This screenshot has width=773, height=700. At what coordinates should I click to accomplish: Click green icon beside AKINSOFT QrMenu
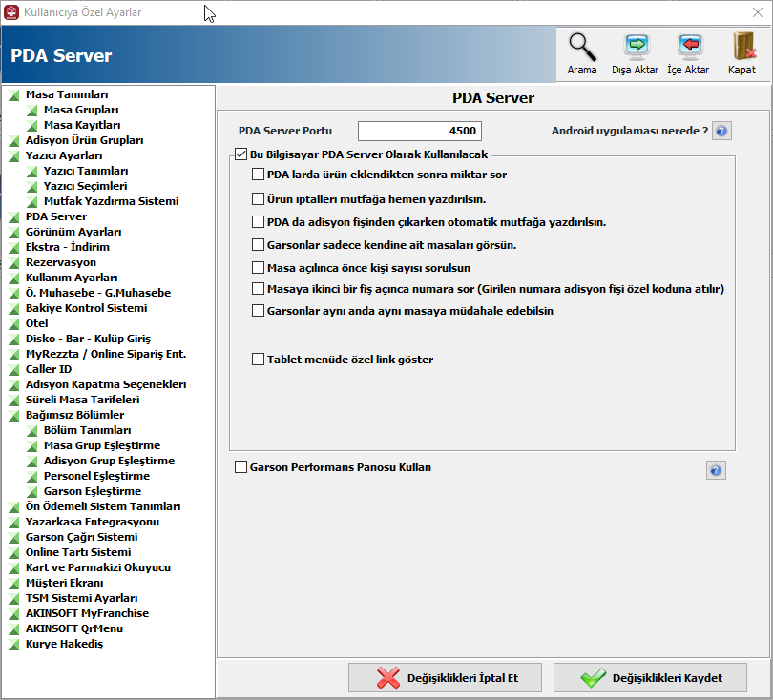13,629
